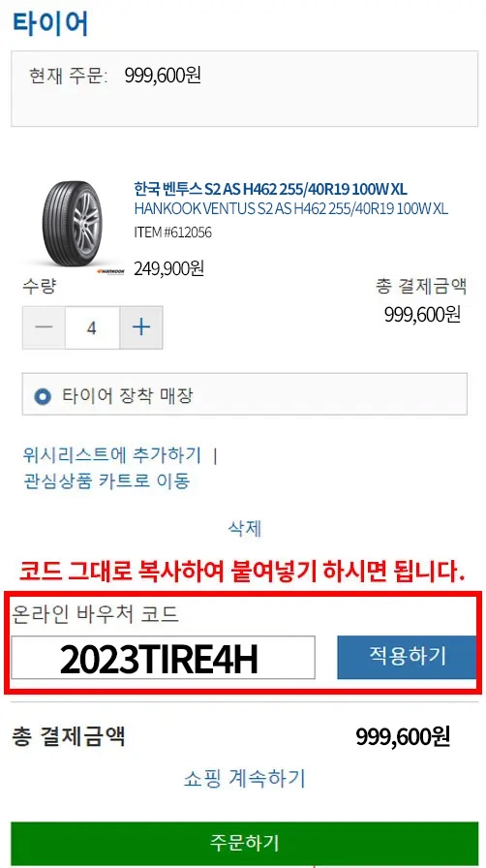Open the HANKOOK VENTUS S2 AS English link
The width and height of the screenshot is (486, 868).
point(290,209)
